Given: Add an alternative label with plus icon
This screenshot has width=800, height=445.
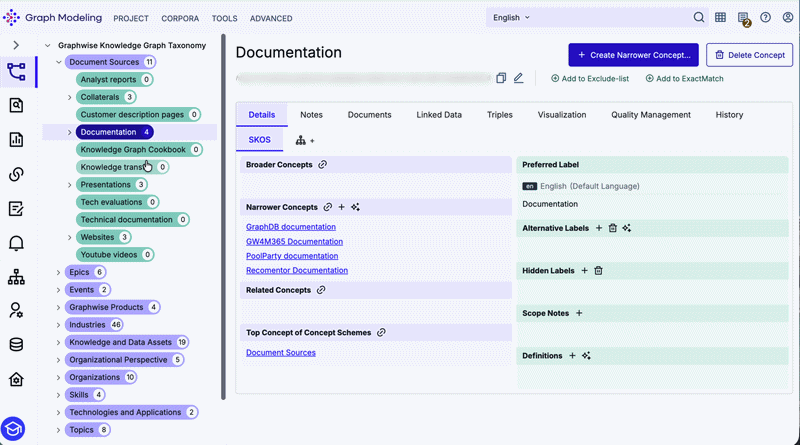Looking at the screenshot, I should point(599,228).
